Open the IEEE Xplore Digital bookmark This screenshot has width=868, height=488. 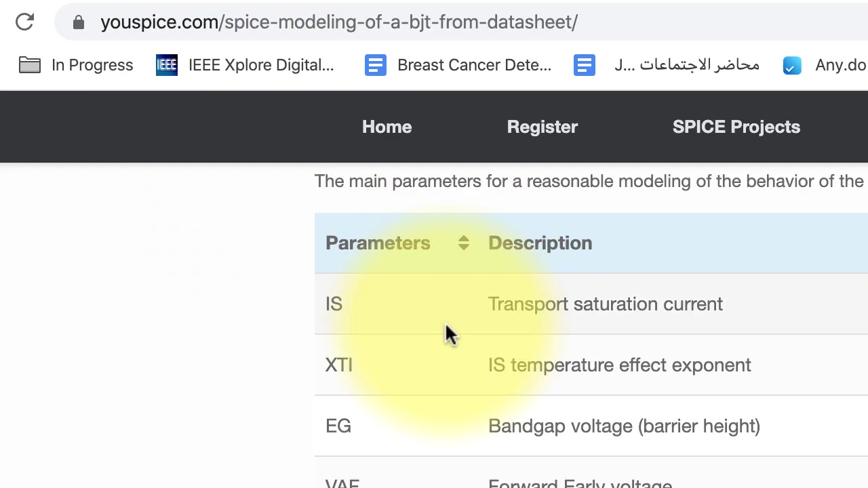coord(261,65)
